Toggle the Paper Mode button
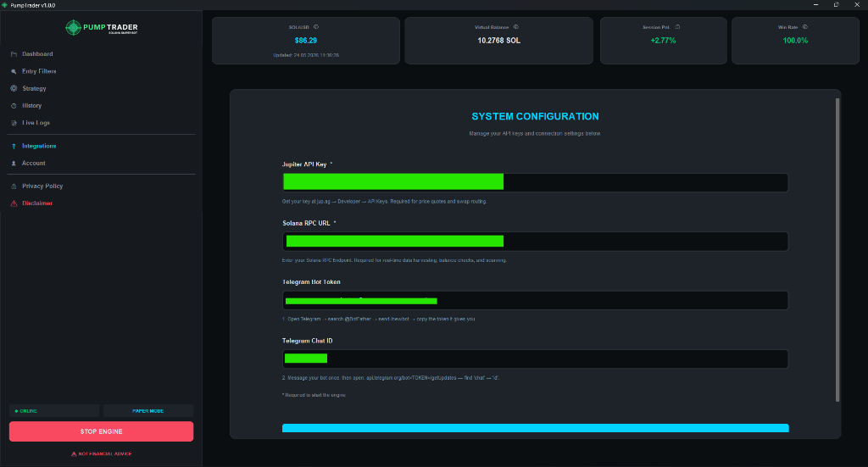 (147, 410)
